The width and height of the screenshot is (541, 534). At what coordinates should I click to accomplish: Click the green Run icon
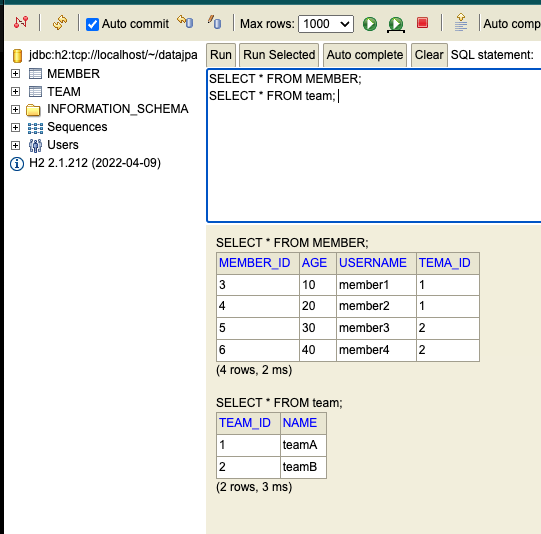[370, 24]
